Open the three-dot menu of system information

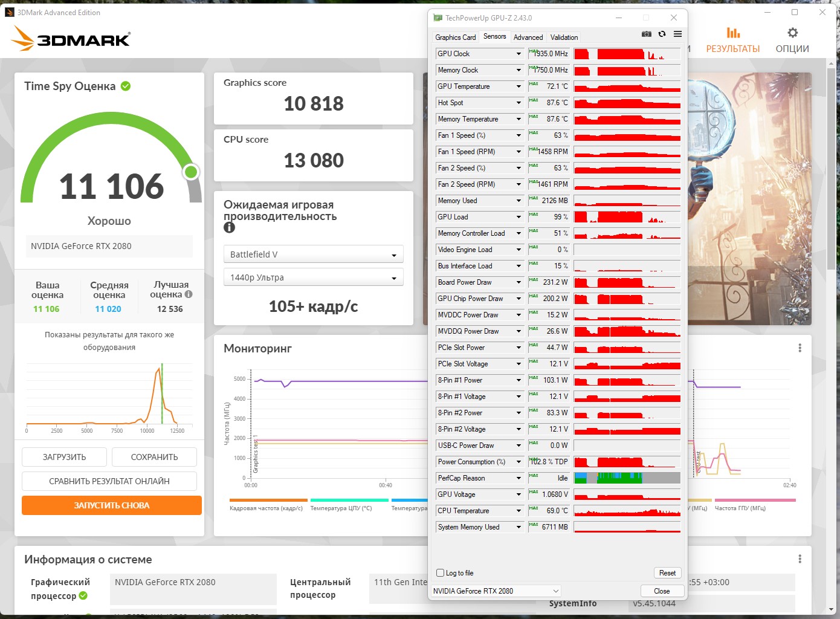(800, 559)
